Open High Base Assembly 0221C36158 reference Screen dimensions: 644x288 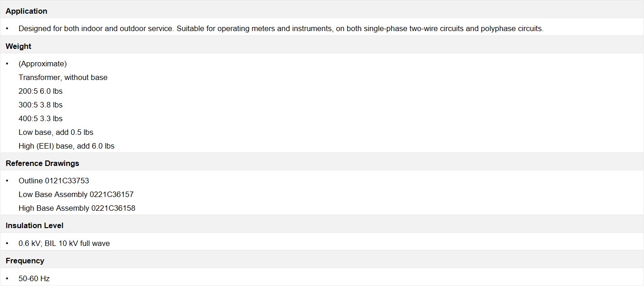[x=77, y=208]
